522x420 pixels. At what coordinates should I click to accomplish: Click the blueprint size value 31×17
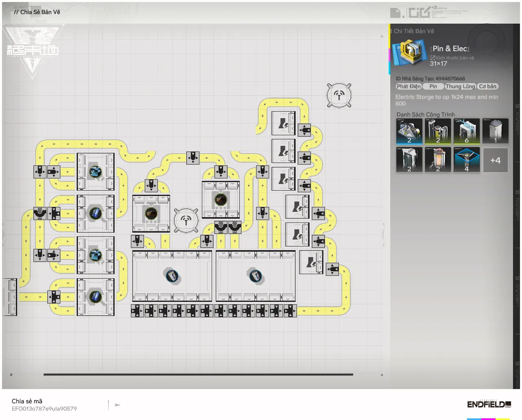tap(438, 64)
